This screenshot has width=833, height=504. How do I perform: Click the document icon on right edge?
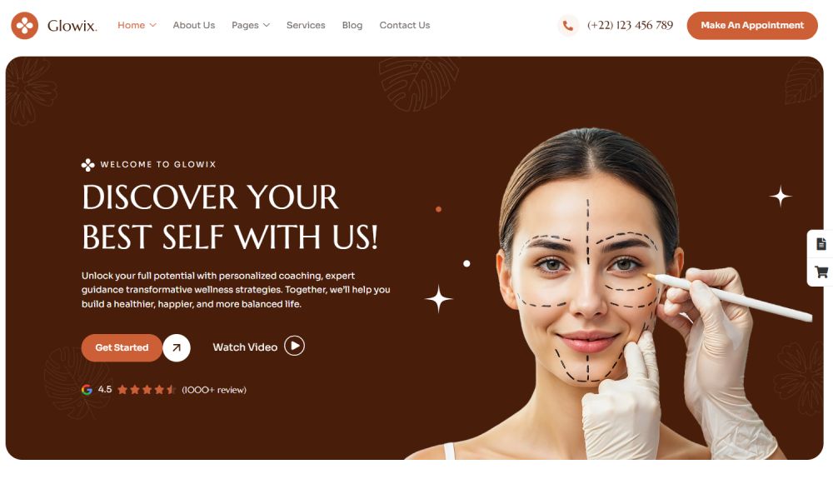(821, 244)
